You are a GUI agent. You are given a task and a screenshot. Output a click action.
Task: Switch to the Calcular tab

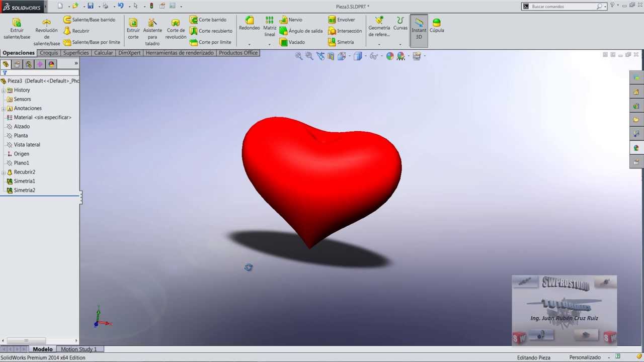[x=104, y=53]
